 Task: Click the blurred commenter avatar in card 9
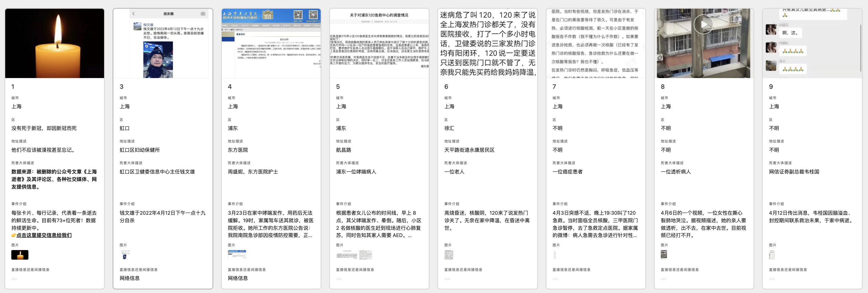(771, 30)
